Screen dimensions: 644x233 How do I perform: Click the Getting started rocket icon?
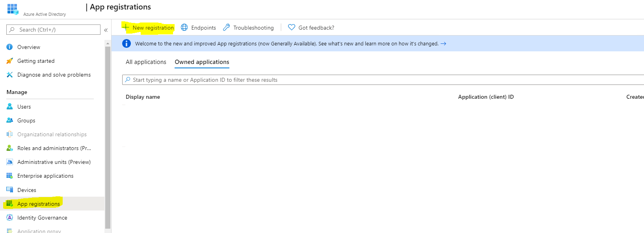click(9, 61)
